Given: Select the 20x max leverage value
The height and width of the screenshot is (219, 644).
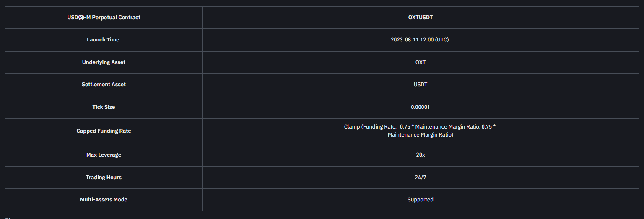Looking at the screenshot, I should (420, 155).
